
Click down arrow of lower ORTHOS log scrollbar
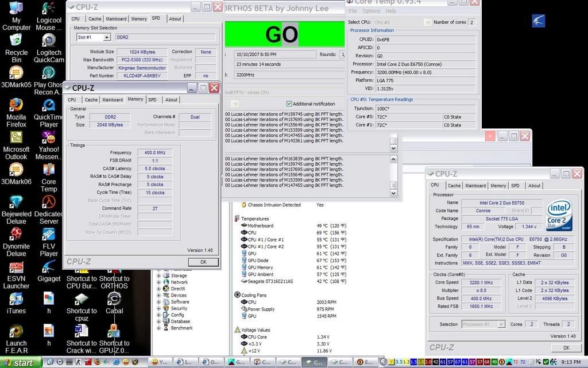click(x=393, y=193)
